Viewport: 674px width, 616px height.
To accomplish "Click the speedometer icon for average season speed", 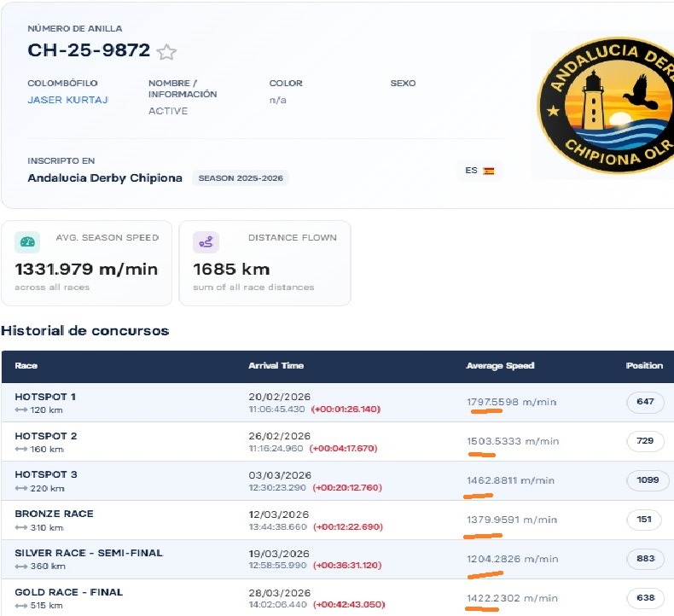I will 27,242.
